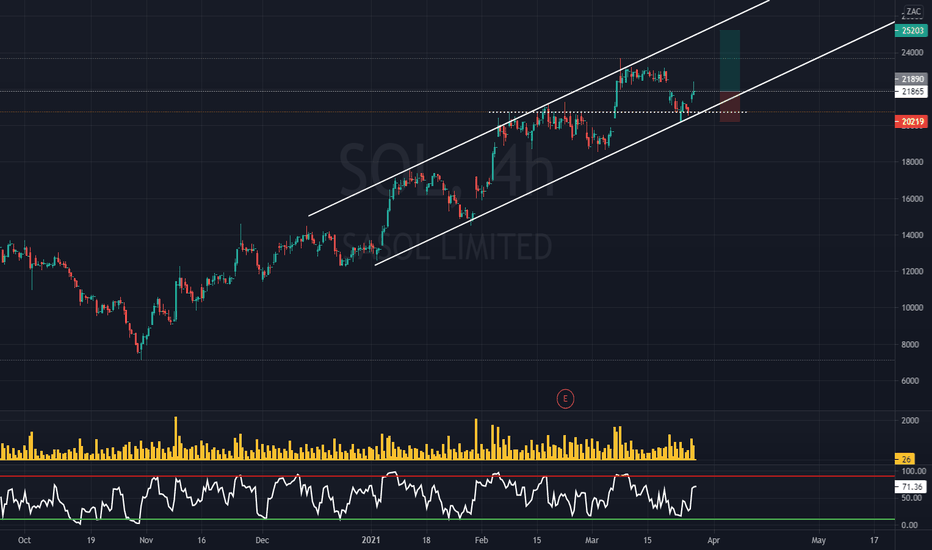
Task: Select the green 25203 target price label
Action: click(911, 30)
